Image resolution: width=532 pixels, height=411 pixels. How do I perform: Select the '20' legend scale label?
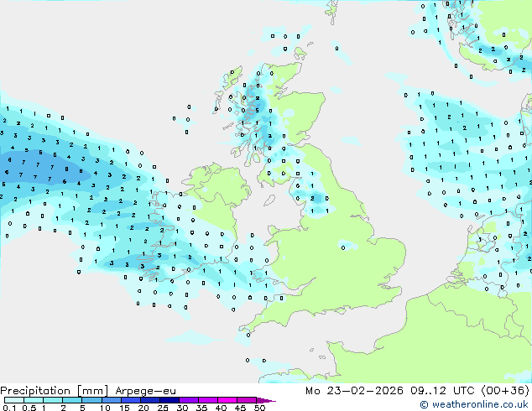coord(143,408)
